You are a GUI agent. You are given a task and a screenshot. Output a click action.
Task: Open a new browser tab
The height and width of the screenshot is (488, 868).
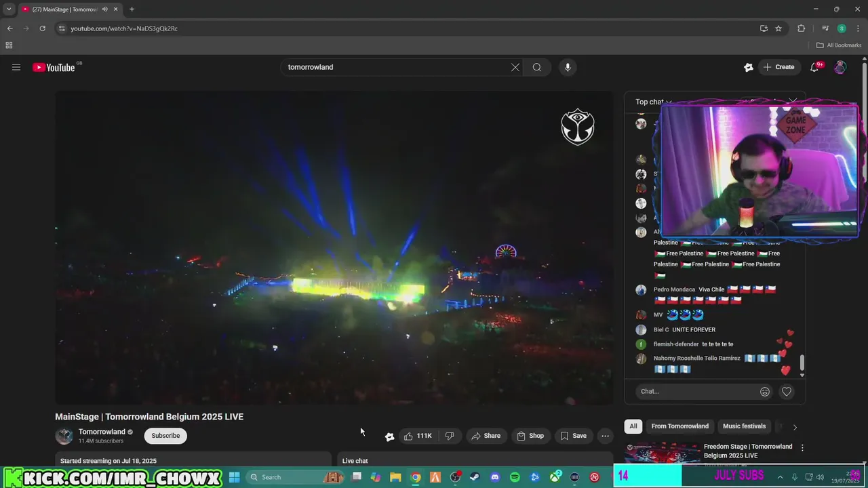(132, 9)
